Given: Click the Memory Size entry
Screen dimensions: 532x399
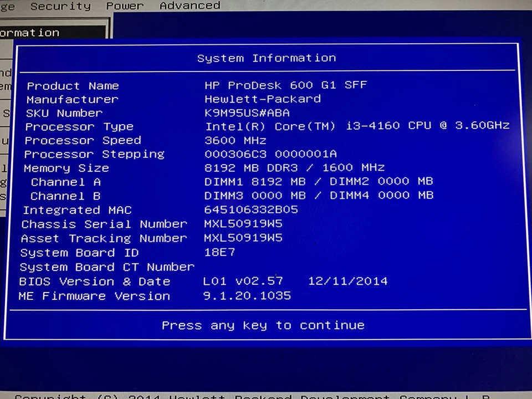Looking at the screenshot, I should tap(66, 168).
